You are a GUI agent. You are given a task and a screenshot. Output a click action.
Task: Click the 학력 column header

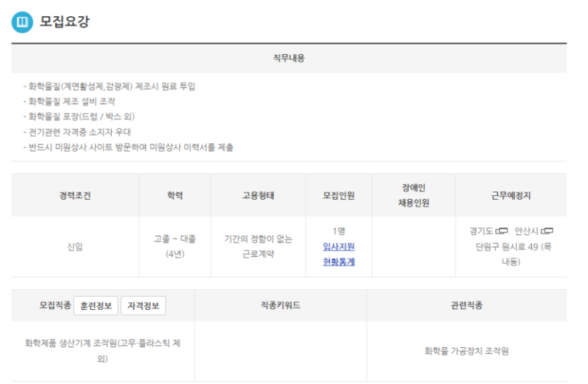click(x=175, y=195)
